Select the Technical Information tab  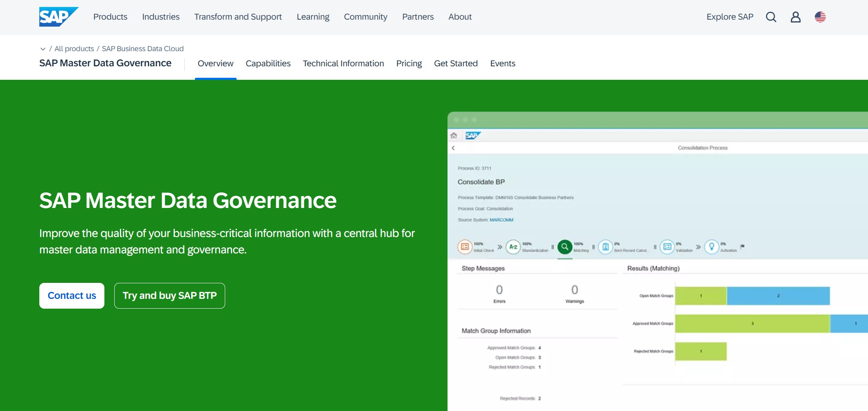(x=343, y=63)
